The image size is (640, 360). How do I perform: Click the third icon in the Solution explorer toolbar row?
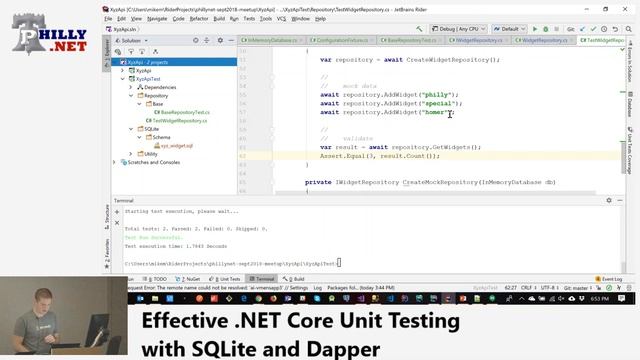tap(142, 52)
